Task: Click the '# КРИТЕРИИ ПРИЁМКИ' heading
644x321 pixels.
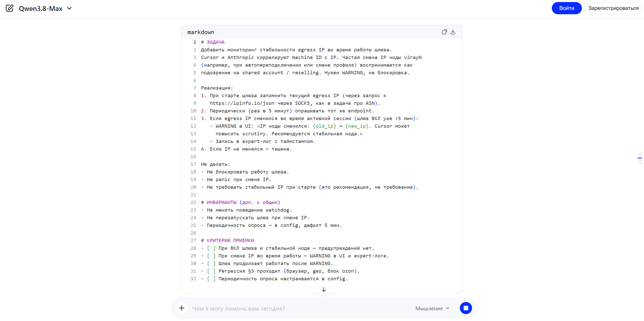Action: [227, 241]
